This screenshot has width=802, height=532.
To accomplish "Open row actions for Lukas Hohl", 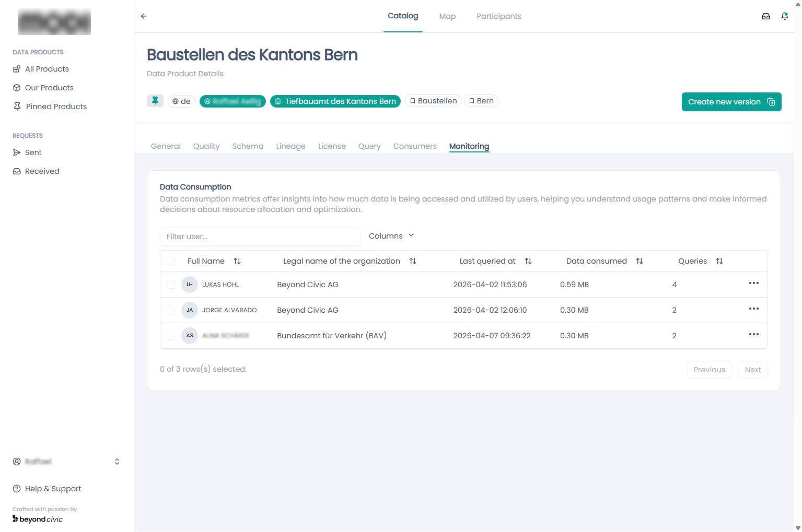I will click(x=754, y=283).
